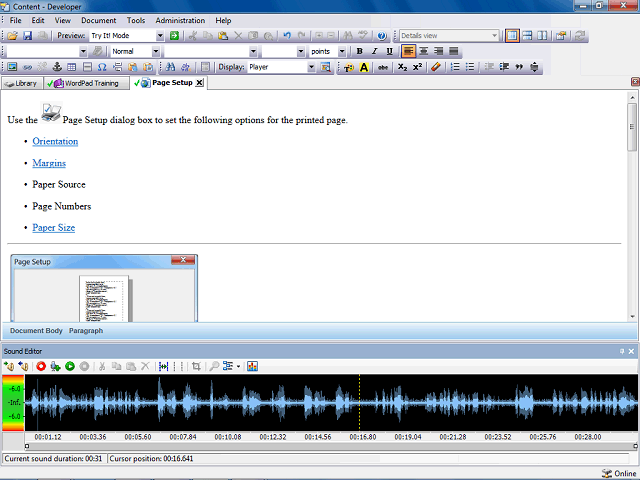Start preview with the green arrow button
The width and height of the screenshot is (640, 480).
(174, 36)
